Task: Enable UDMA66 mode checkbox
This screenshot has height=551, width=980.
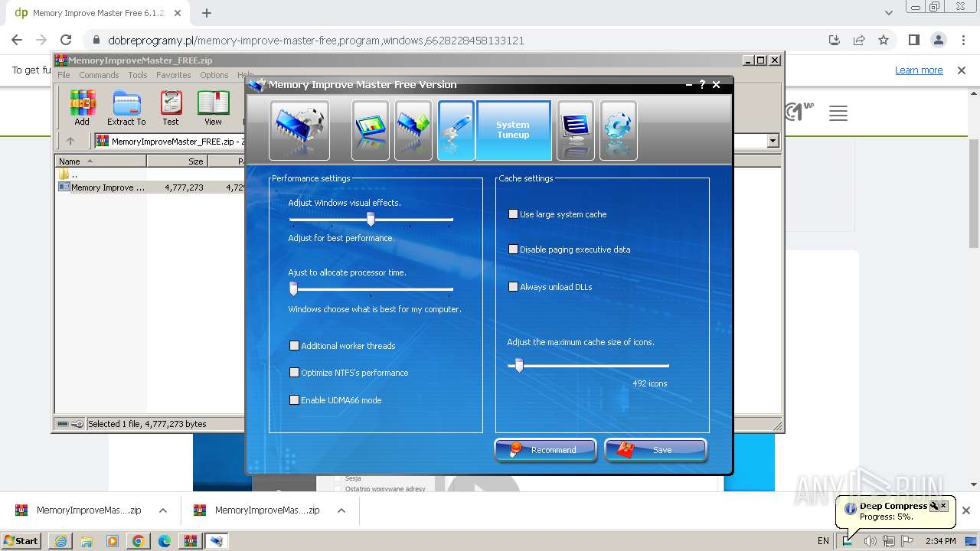Action: tap(294, 400)
